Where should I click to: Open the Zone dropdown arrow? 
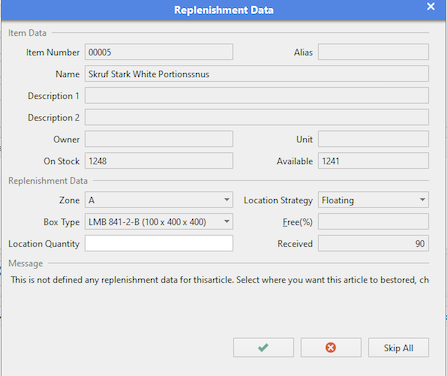[227, 200]
